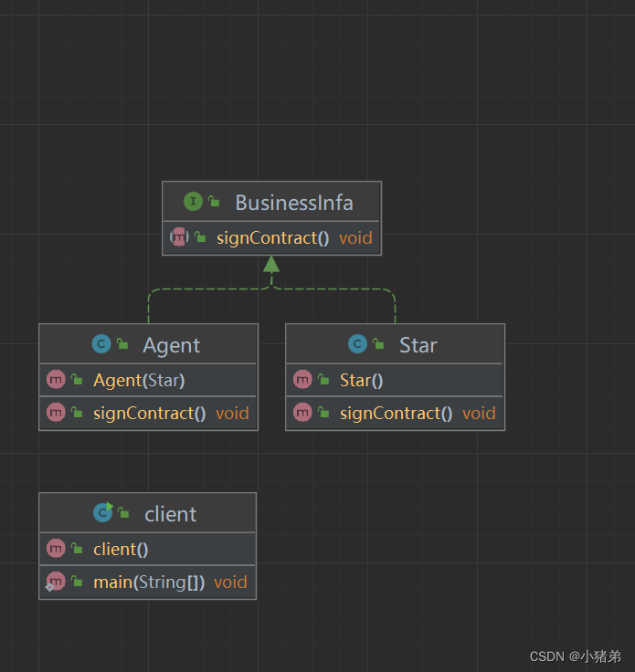Click the void return type in client node
635x672 pixels.
pyautogui.click(x=230, y=583)
